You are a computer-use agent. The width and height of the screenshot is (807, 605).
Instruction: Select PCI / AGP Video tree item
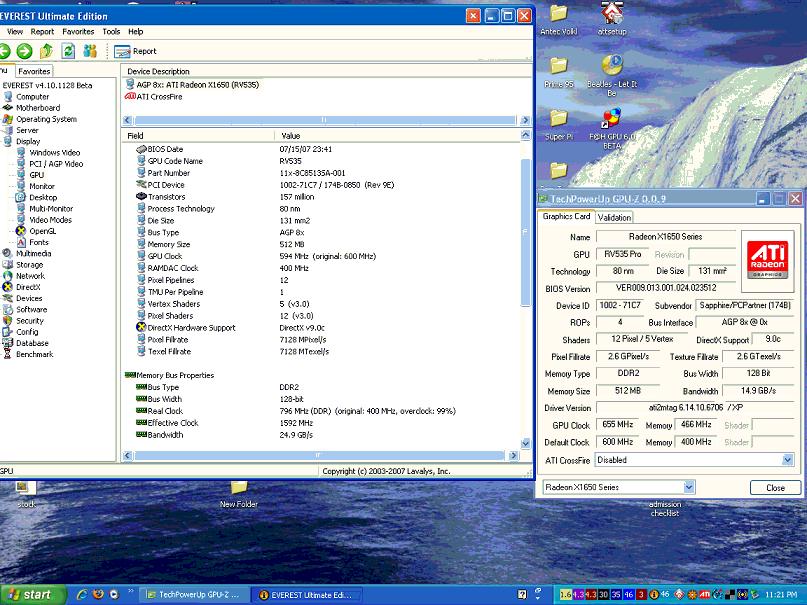click(56, 164)
